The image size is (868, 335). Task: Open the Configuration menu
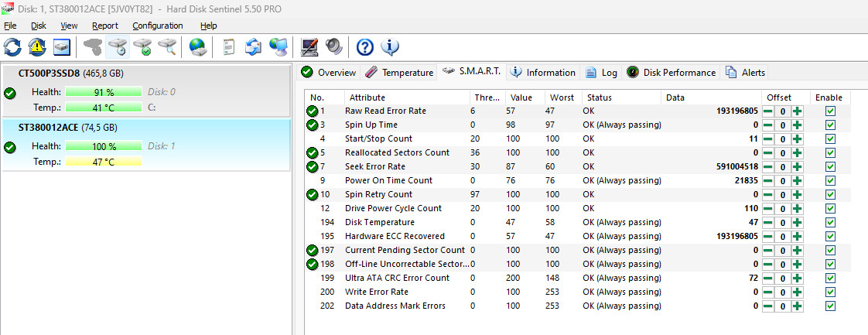click(157, 26)
